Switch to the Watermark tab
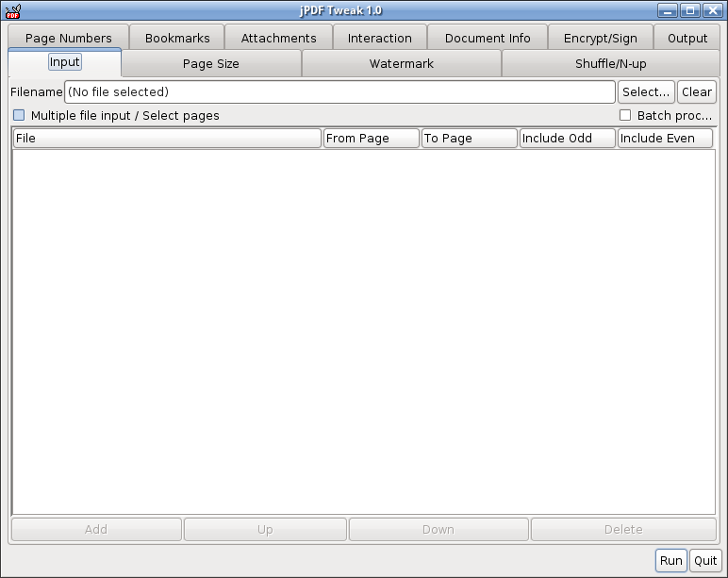Viewport: 728px width, 578px height. 402,63
